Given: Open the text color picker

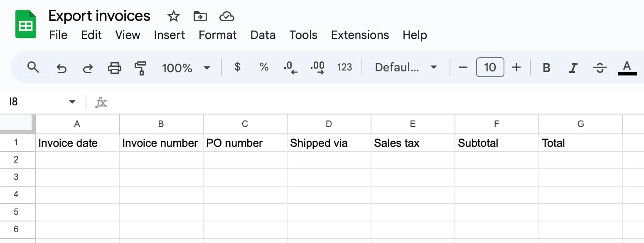Looking at the screenshot, I should 627,68.
